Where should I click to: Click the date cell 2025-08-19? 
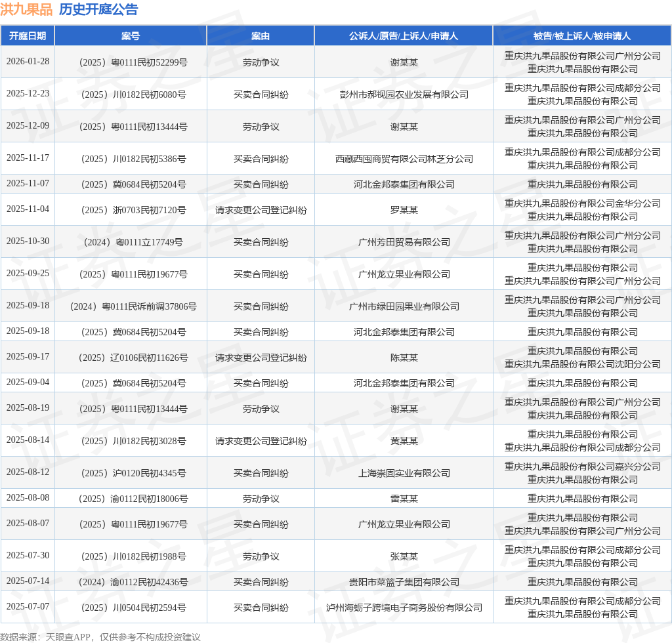click(x=28, y=408)
